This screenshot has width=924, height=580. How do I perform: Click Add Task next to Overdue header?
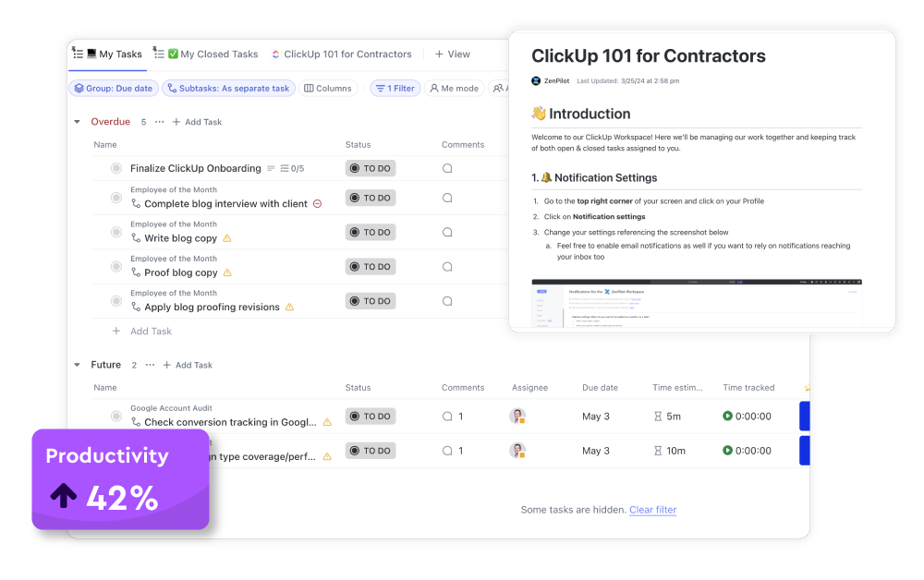pyautogui.click(x=197, y=122)
